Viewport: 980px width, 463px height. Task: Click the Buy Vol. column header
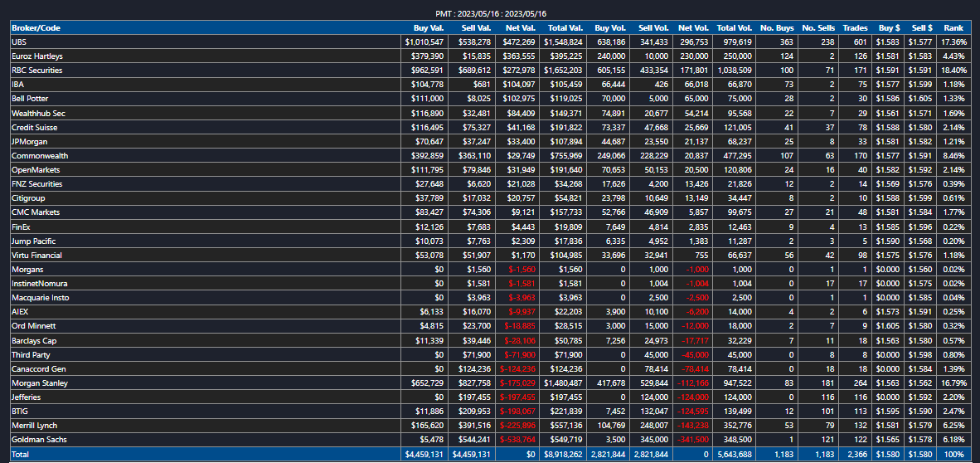click(x=610, y=27)
